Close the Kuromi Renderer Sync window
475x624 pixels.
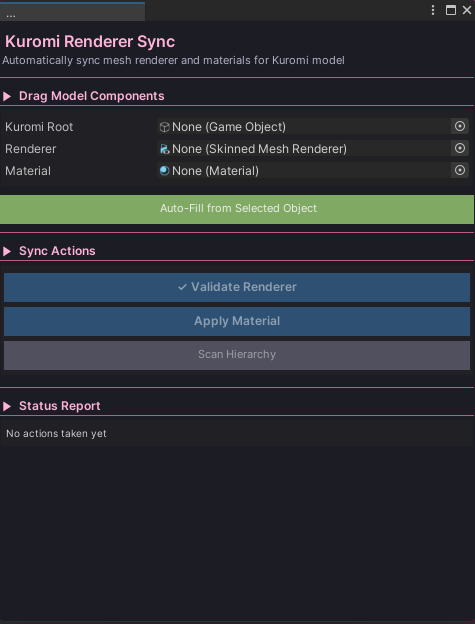pos(467,10)
